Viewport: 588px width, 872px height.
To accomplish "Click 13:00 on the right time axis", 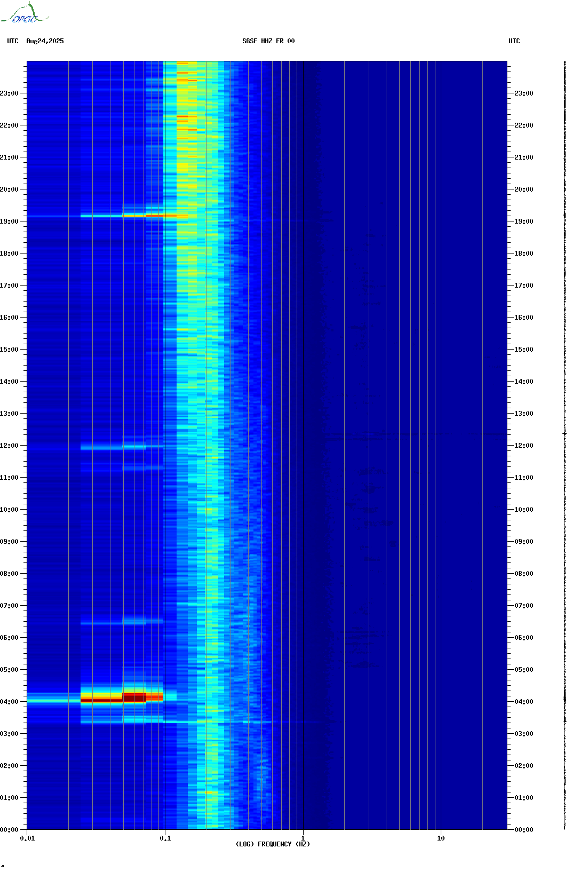I will tap(524, 414).
